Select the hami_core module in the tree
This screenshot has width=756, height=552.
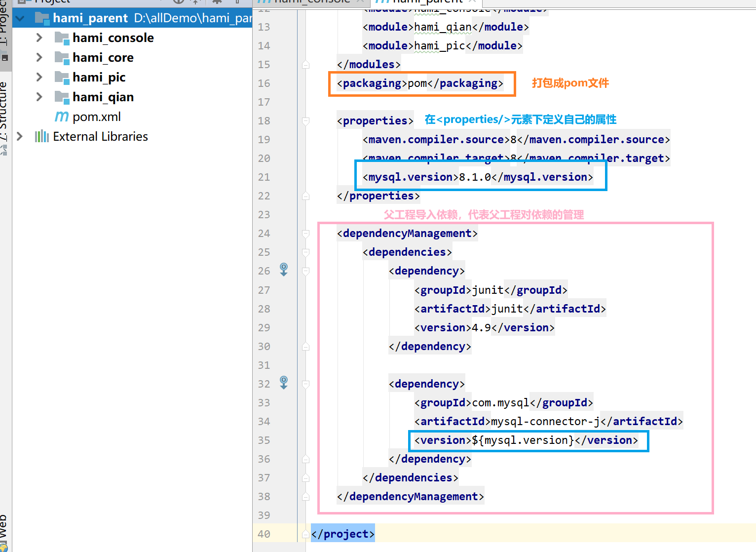103,58
